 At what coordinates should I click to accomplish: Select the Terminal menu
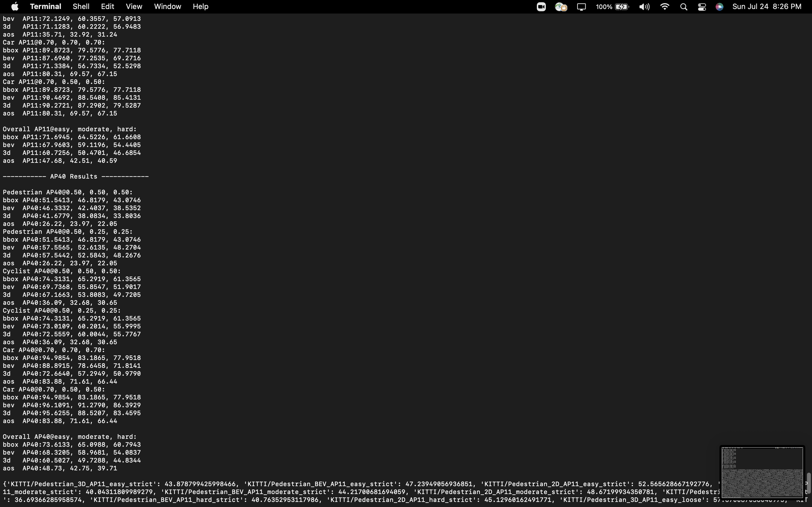click(46, 6)
